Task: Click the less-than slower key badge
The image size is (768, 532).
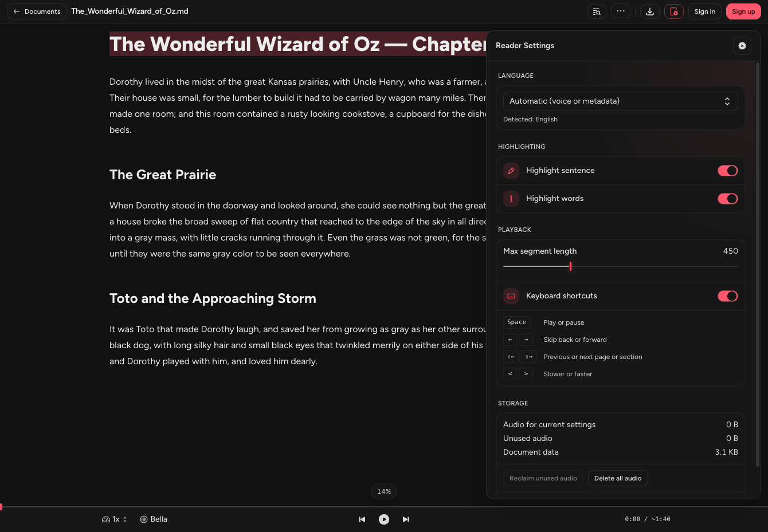Action: pyautogui.click(x=510, y=374)
